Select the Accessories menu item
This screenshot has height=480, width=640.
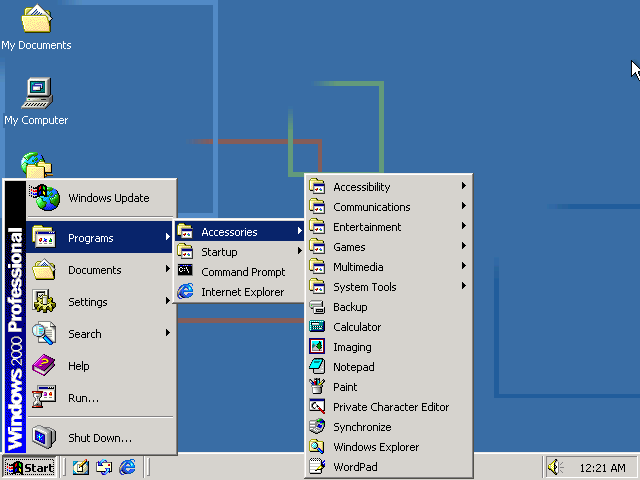240,231
